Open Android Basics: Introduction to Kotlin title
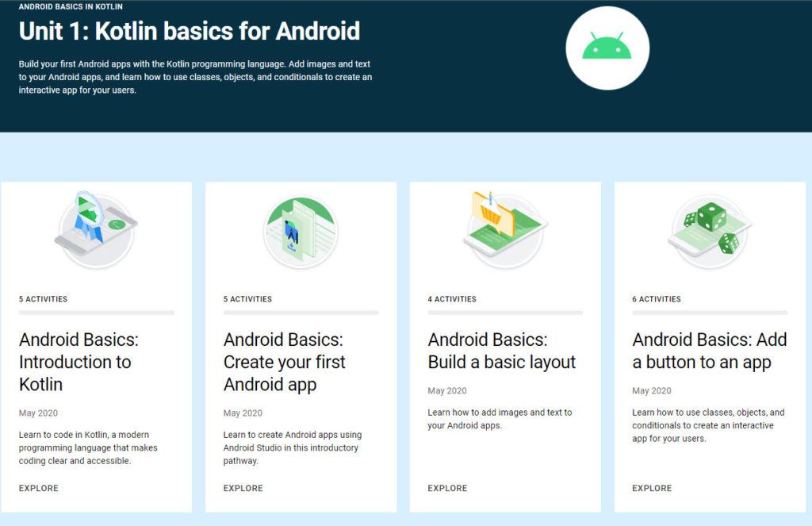 tap(79, 362)
